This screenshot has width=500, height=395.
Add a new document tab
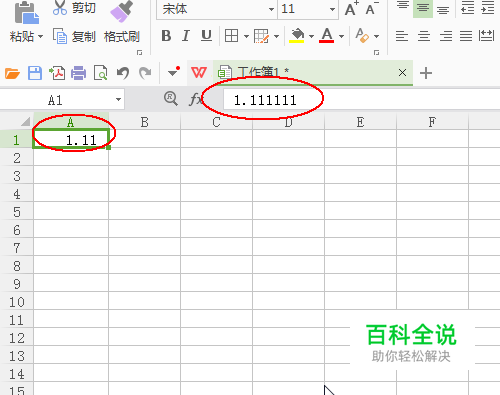click(x=426, y=73)
